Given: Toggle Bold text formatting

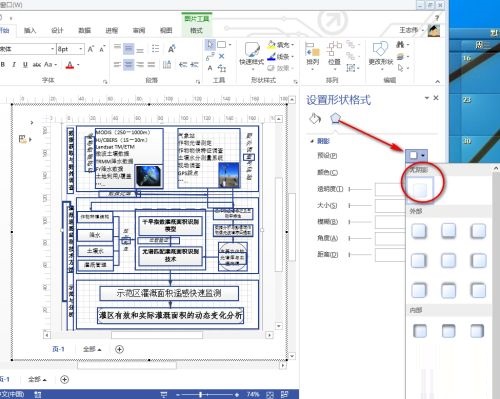Looking at the screenshot, I should pos(3,64).
